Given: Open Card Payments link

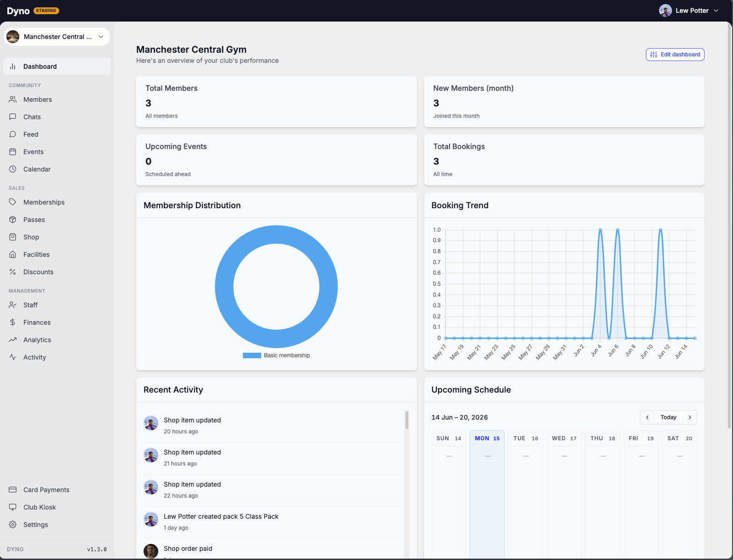Looking at the screenshot, I should click(57, 490).
